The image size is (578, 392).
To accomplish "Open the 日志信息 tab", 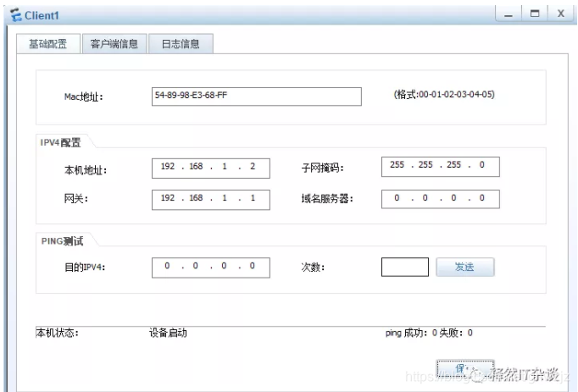I will [x=181, y=44].
